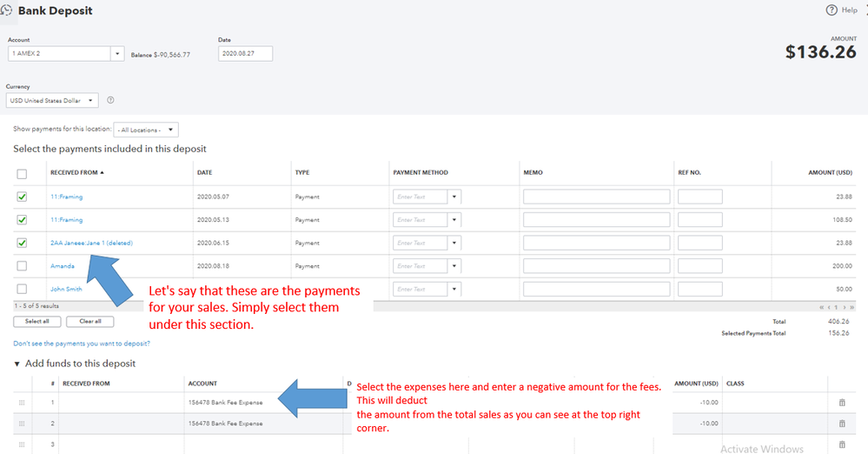Open payment method dropdown for Amanda row
The width and height of the screenshot is (868, 454).
click(x=454, y=266)
